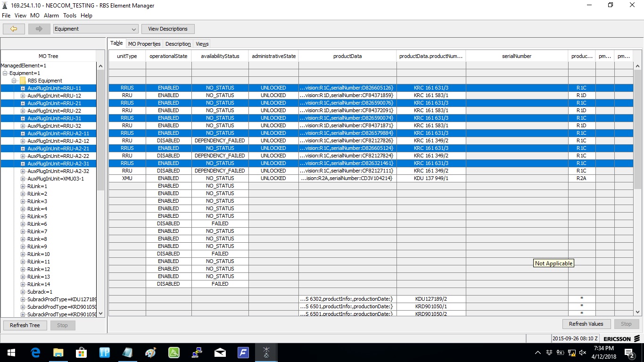
Task: Click the XMU unitType cell
Action: click(x=127, y=179)
